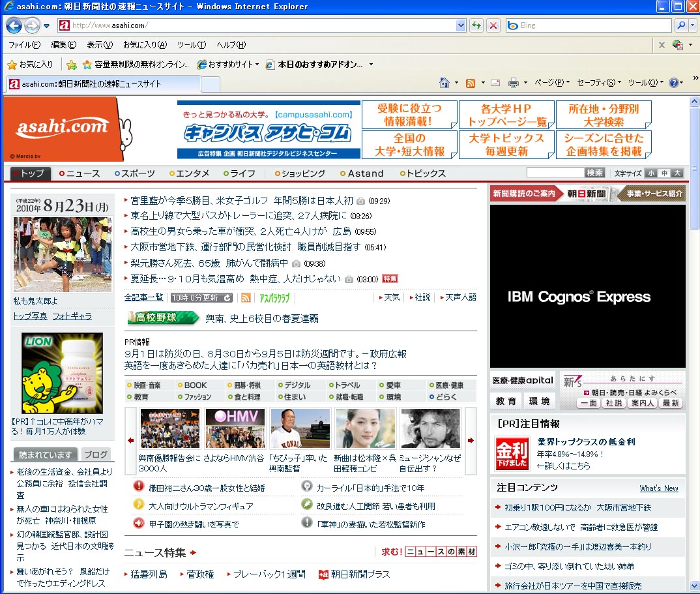
Task: Switch to the ブログ tab
Action: point(96,454)
